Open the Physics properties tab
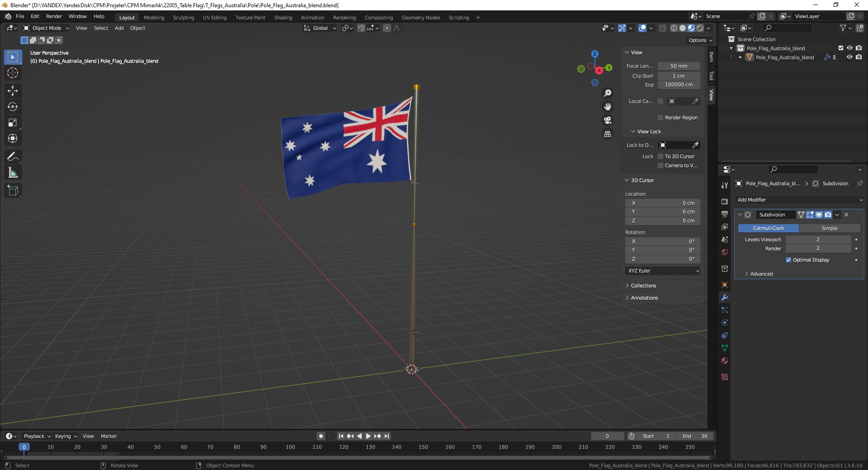The height and width of the screenshot is (470, 868). point(725,323)
